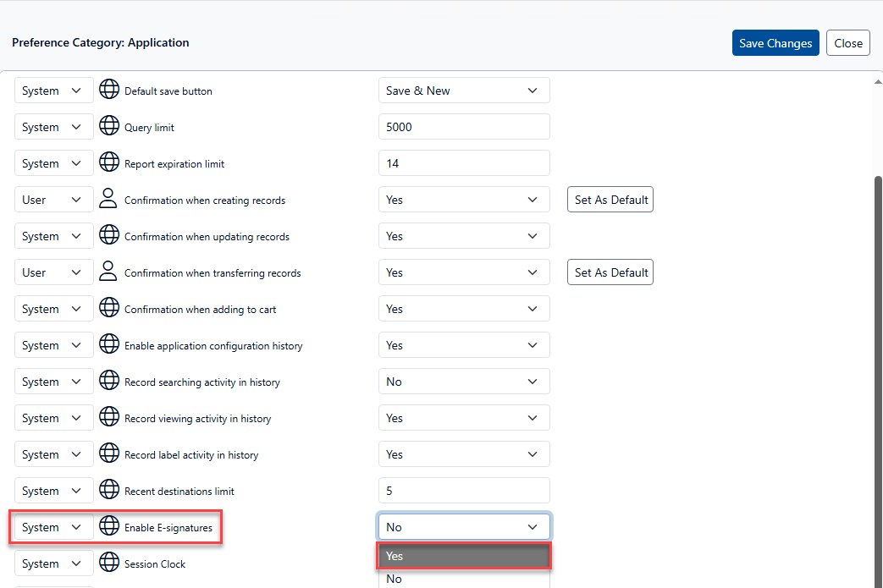The image size is (883, 588).
Task: Click the globe icon beside Record label activity
Action: click(109, 453)
